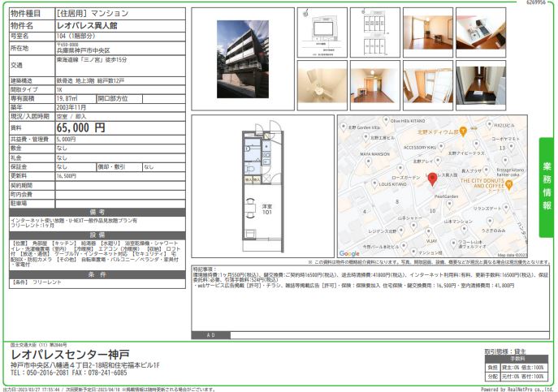The image size is (558, 392).
Task: Select the フリーレント condition text
Action: pyautogui.click(x=47, y=282)
